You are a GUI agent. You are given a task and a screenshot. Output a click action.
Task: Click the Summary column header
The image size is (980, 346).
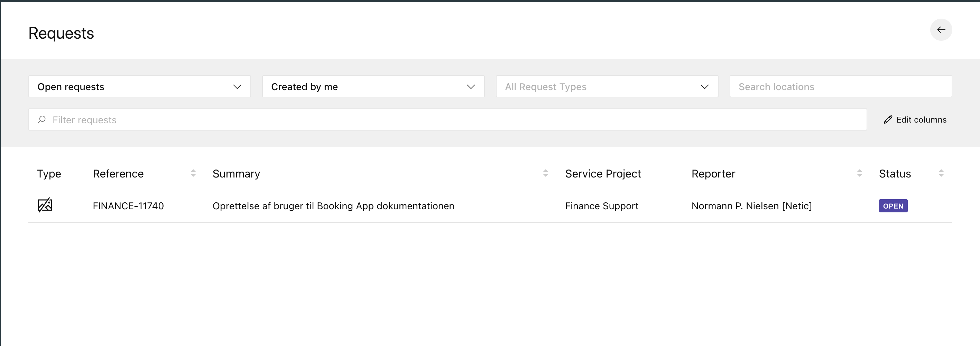(236, 174)
